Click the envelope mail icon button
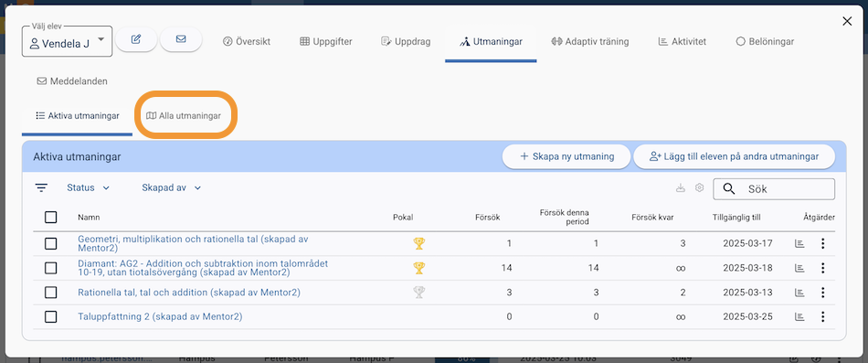Screen dimensions: 868x363 coord(181,39)
